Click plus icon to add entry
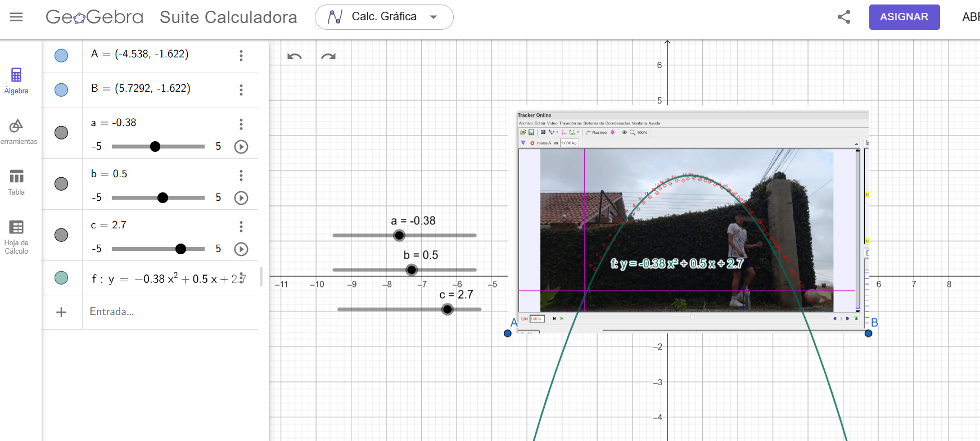 61,312
